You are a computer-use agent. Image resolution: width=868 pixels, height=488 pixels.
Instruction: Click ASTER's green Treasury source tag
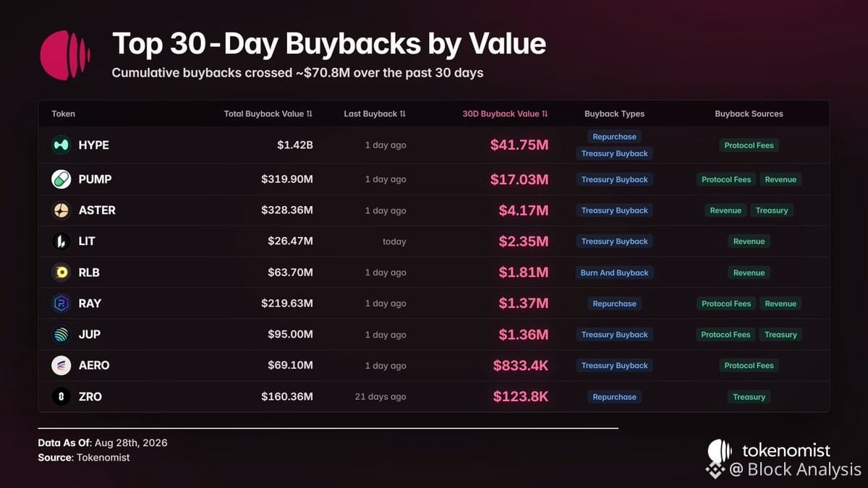point(772,210)
